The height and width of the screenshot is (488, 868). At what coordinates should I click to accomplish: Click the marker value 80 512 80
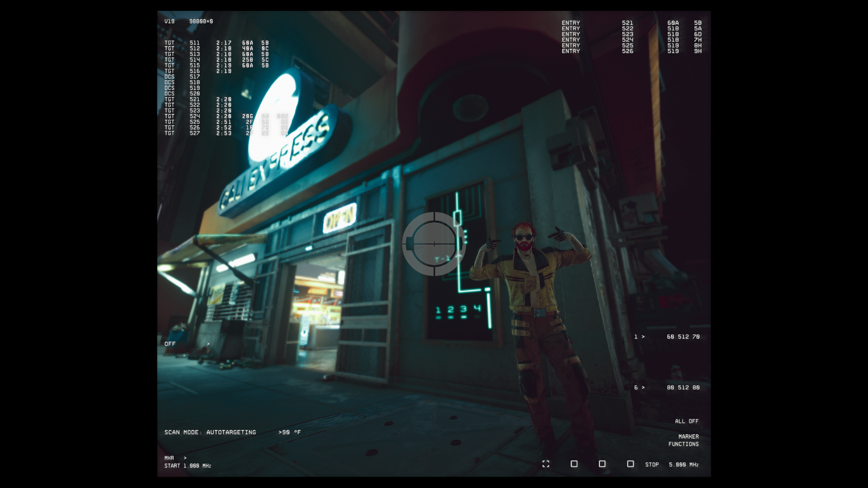point(683,388)
